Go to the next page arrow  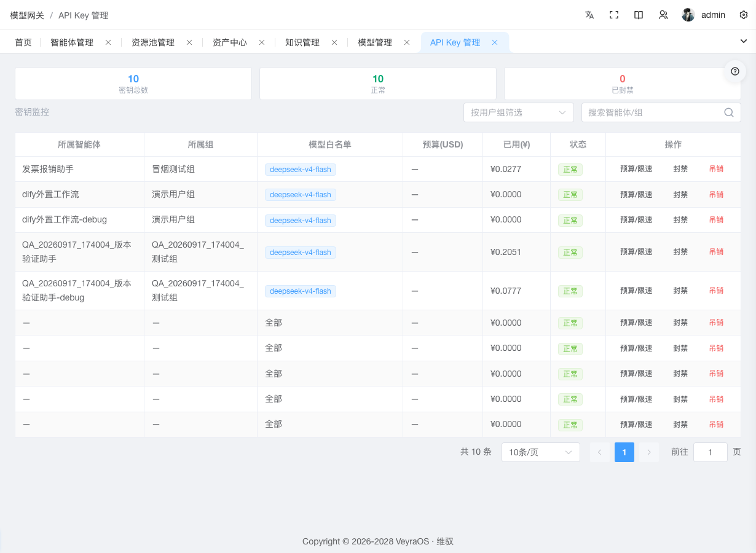[x=649, y=452]
